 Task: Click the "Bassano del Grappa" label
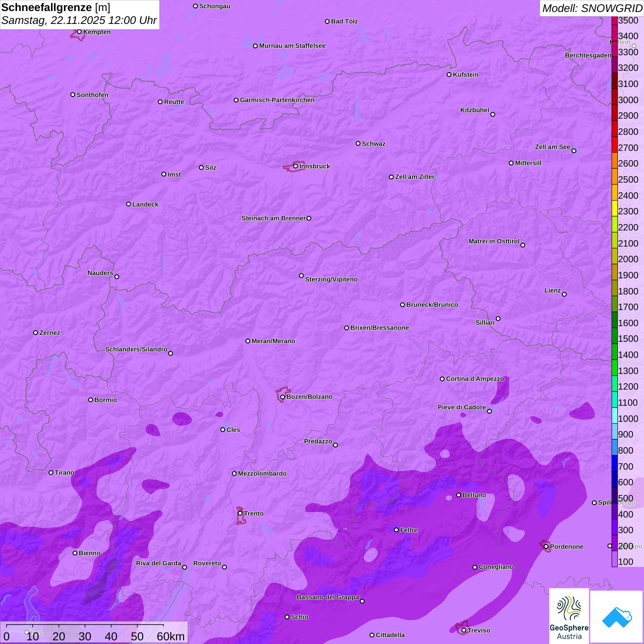pyautogui.click(x=328, y=597)
